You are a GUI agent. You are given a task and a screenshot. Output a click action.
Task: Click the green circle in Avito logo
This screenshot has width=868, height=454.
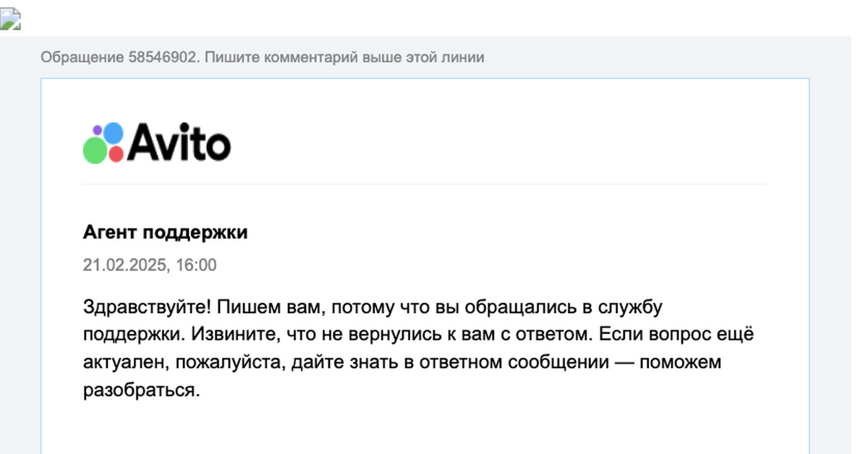coord(95,150)
